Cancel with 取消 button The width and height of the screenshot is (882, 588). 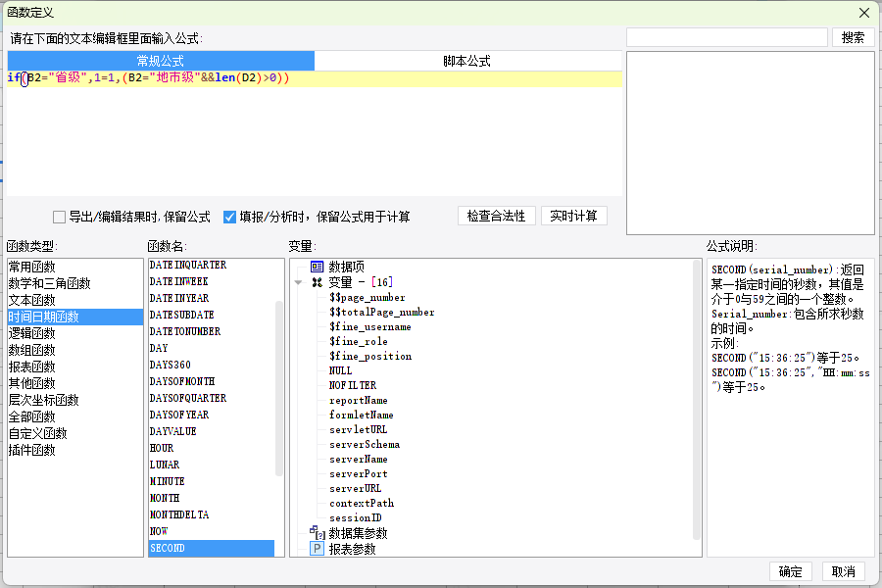coord(843,571)
